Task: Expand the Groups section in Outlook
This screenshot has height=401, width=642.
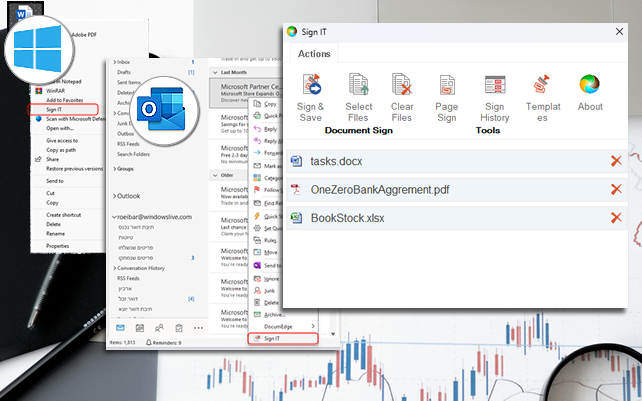Action: tap(113, 169)
